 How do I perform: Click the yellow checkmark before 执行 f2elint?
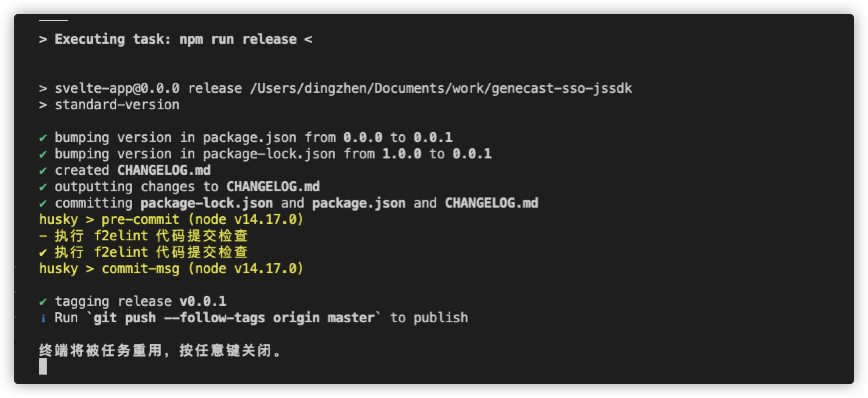pyautogui.click(x=43, y=252)
